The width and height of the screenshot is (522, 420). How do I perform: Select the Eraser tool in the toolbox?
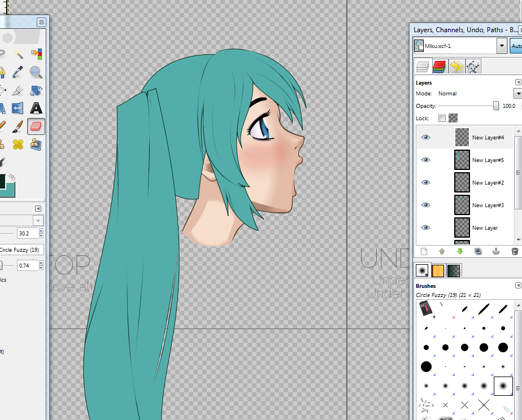[x=36, y=126]
